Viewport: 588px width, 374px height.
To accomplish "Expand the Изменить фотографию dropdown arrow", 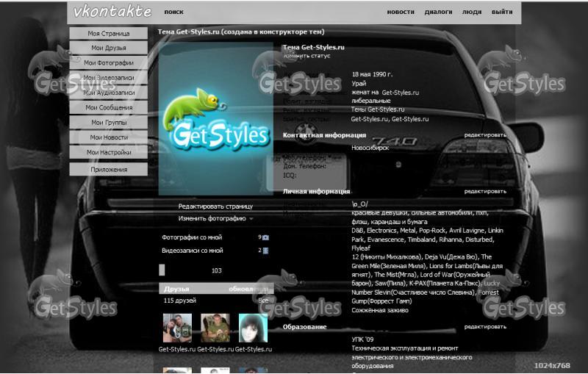I will 251,219.
